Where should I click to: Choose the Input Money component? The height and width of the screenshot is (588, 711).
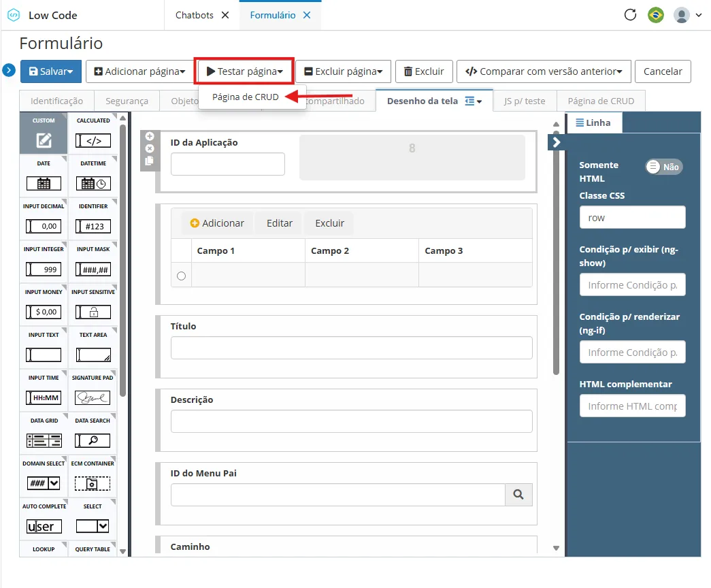[x=44, y=306]
